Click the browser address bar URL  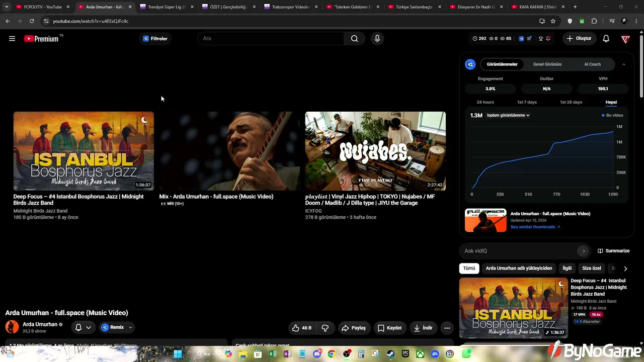pos(91,21)
